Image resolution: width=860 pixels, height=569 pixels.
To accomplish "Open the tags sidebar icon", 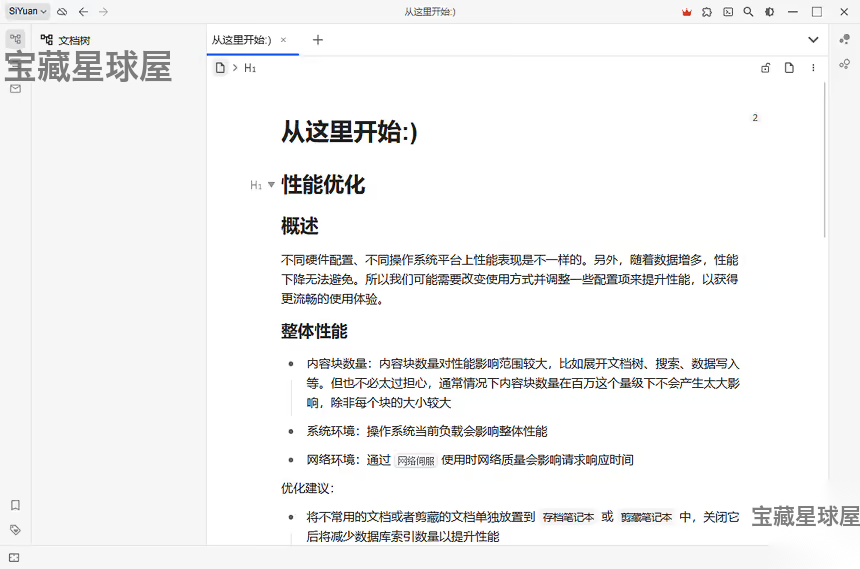I will [15, 529].
